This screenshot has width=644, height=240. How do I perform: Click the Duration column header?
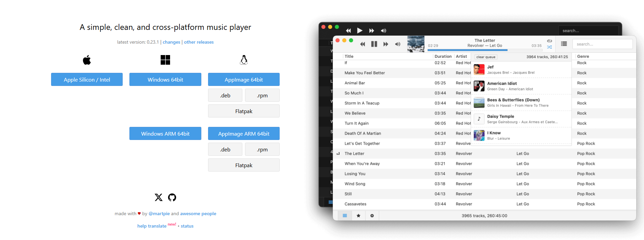click(x=443, y=56)
